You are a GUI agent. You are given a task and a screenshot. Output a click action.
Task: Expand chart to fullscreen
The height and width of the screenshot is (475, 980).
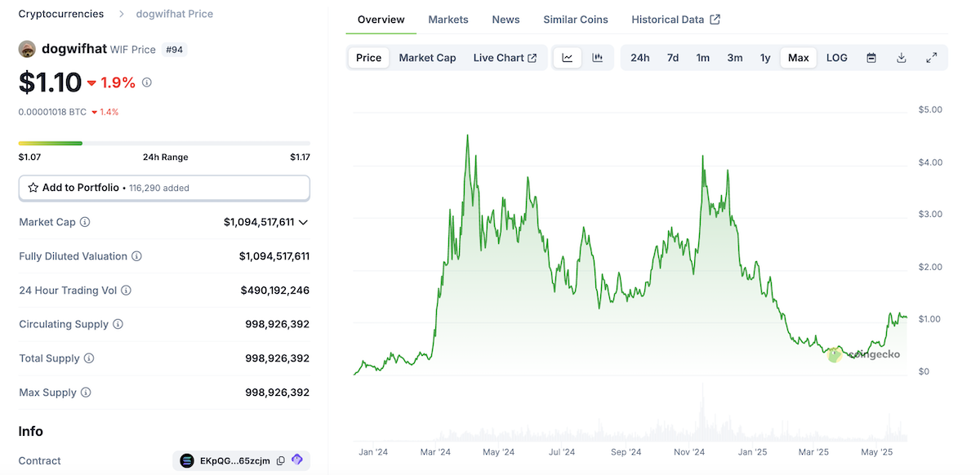931,58
